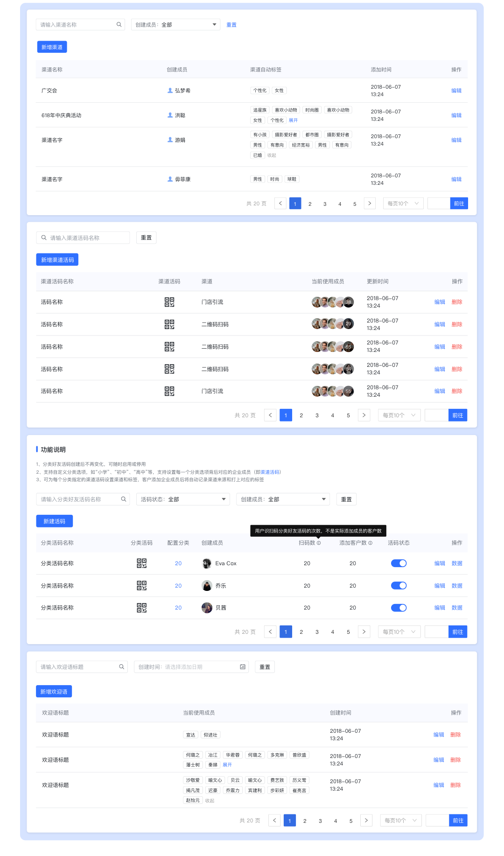This screenshot has height=856, width=504.
Task: Click 删除 for first 二维码扫码 row
Action: [457, 324]
